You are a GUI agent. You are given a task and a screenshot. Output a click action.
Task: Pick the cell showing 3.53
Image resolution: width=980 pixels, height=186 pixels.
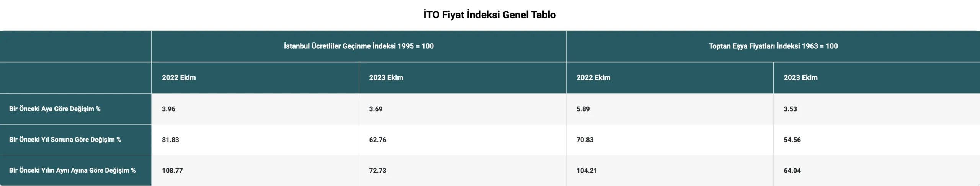pyautogui.click(x=790, y=109)
